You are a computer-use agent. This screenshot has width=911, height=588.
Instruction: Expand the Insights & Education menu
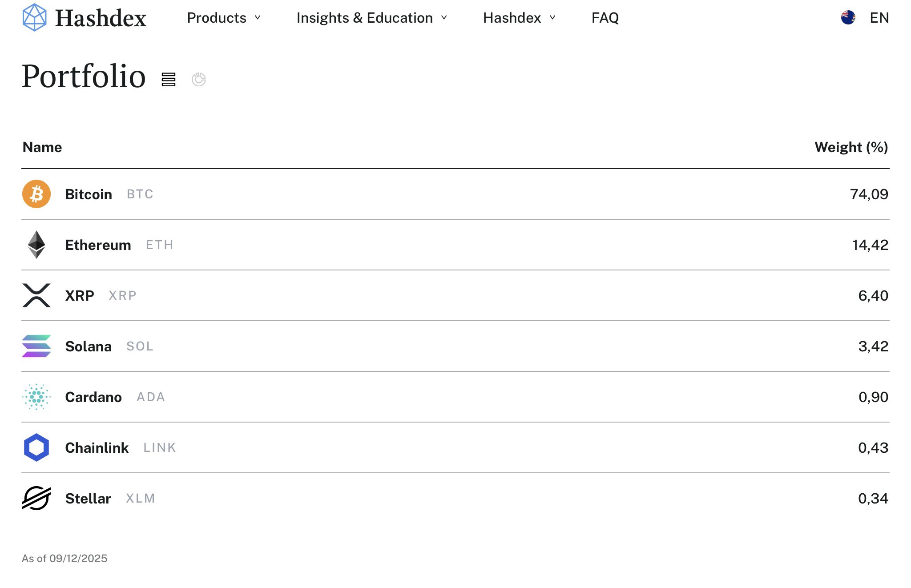pos(371,18)
